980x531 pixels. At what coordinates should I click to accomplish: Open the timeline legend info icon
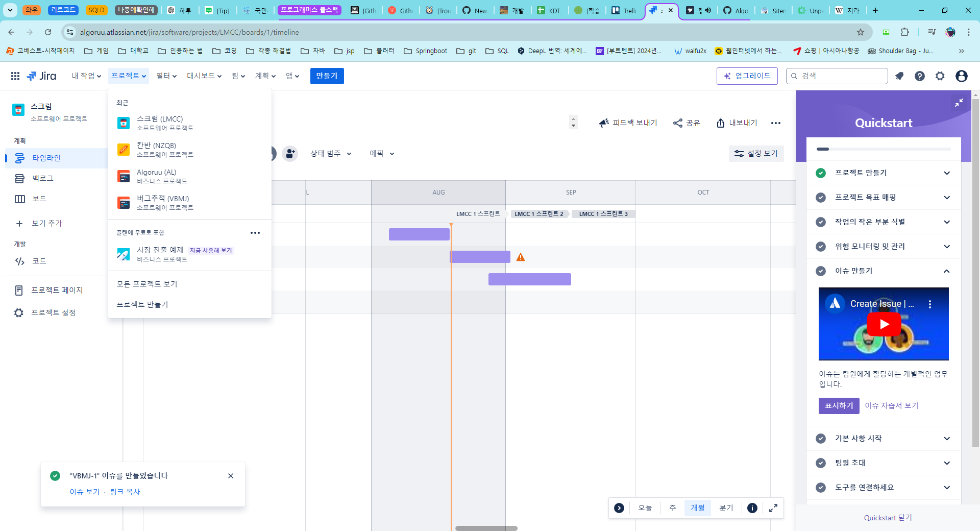click(x=752, y=508)
